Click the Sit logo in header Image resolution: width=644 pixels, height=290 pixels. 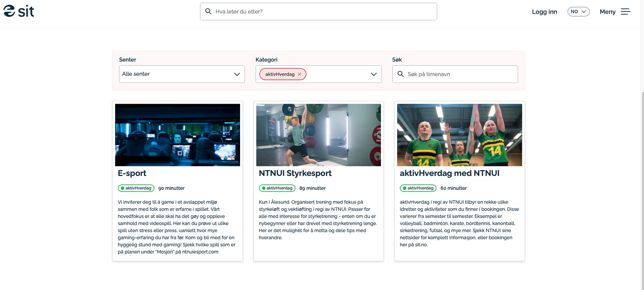point(19,11)
